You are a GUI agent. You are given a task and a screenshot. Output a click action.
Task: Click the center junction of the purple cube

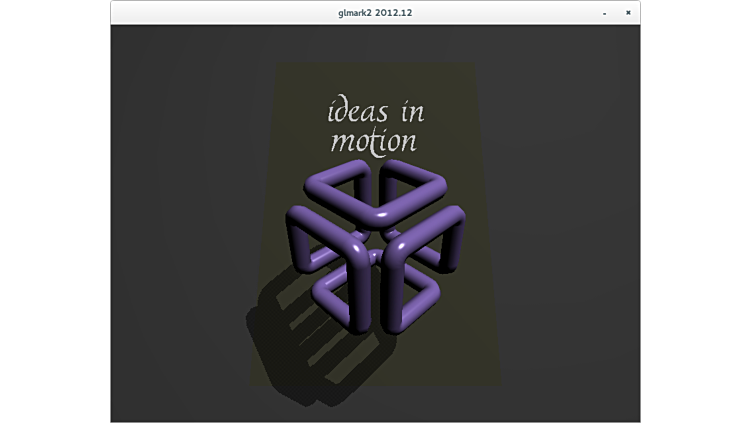pos(376,248)
